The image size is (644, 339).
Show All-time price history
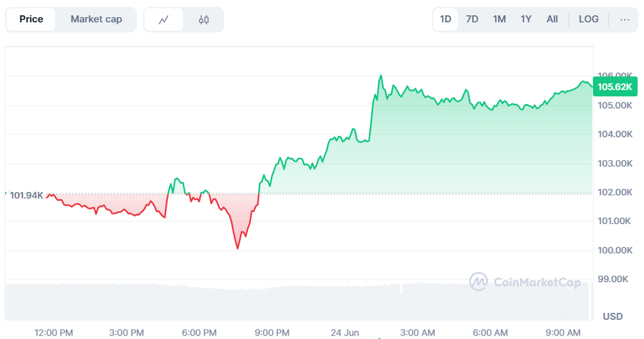coord(552,19)
